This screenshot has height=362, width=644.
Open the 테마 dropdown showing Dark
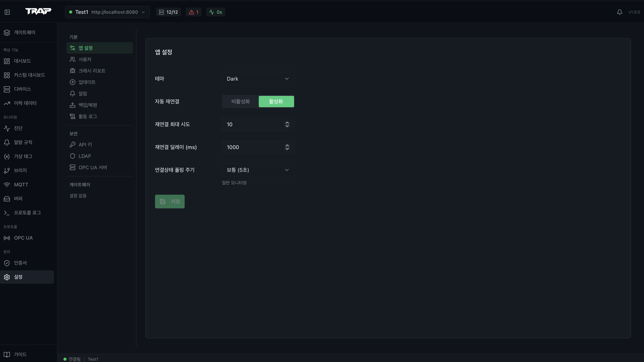point(258,79)
